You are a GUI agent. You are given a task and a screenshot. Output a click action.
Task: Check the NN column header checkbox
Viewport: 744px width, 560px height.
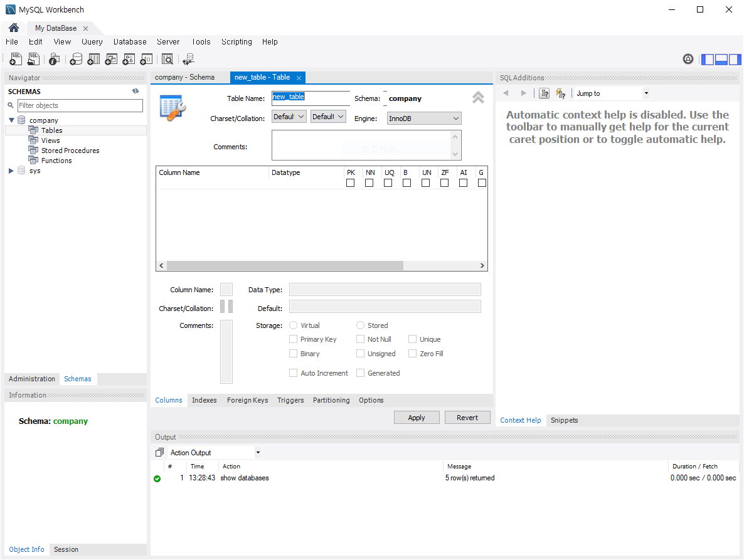369,182
